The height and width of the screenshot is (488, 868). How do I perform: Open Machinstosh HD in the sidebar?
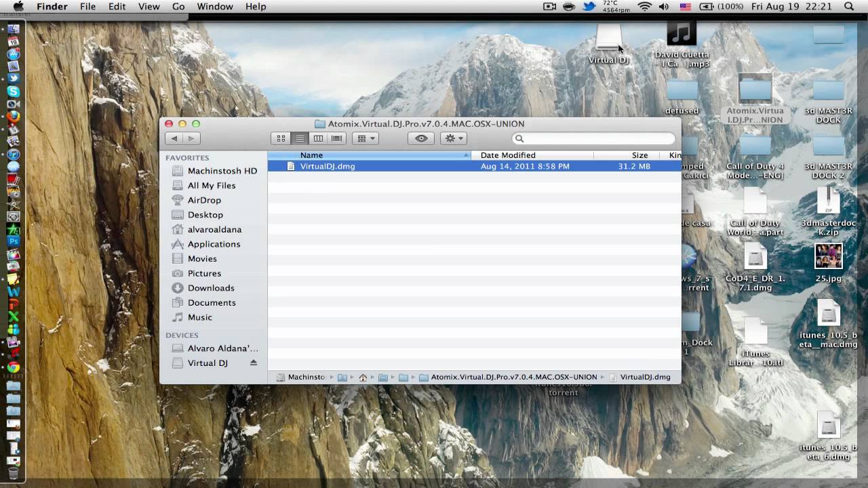215,171
